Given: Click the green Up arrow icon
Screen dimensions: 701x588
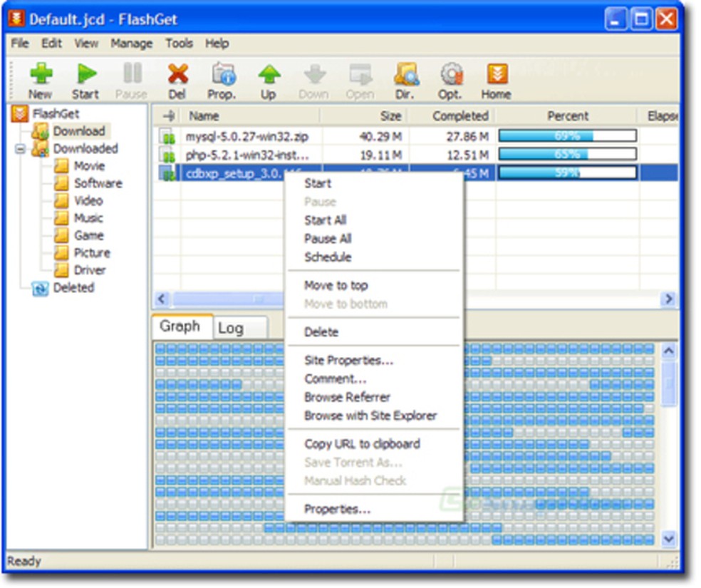Looking at the screenshot, I should (x=269, y=75).
